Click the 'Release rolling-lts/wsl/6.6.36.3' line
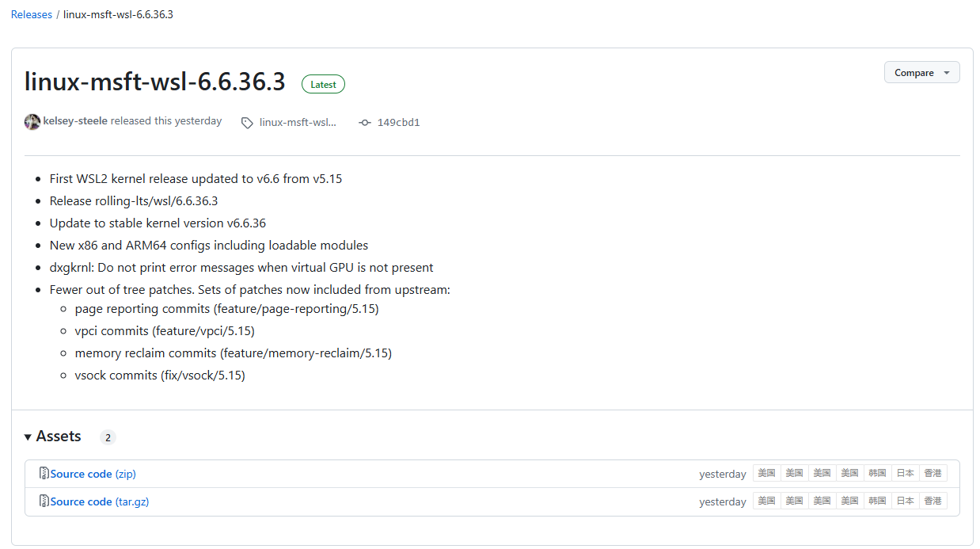 [134, 201]
